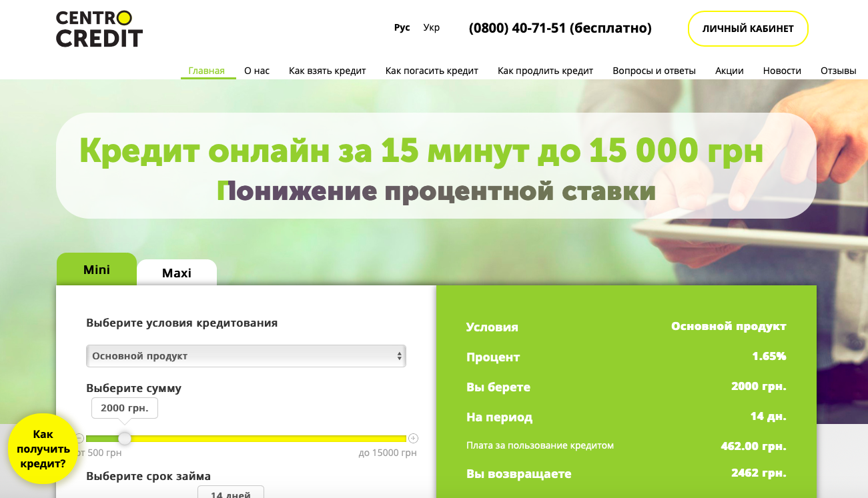This screenshot has height=498, width=868.
Task: Open the 'Главная' menu item
Action: (x=207, y=69)
